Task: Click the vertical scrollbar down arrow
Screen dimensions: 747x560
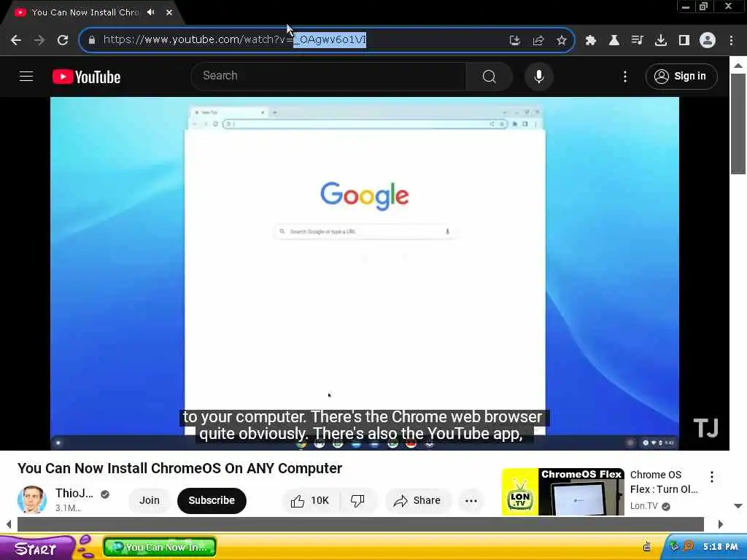Action: click(x=738, y=506)
